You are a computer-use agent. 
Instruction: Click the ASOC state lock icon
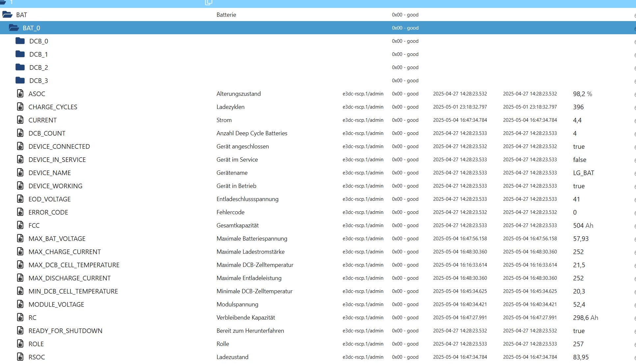[x=20, y=94]
